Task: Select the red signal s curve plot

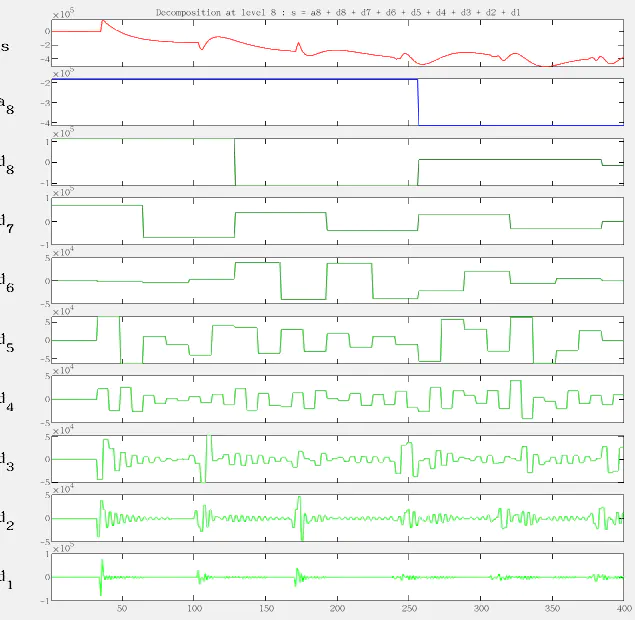Action: pos(337,43)
